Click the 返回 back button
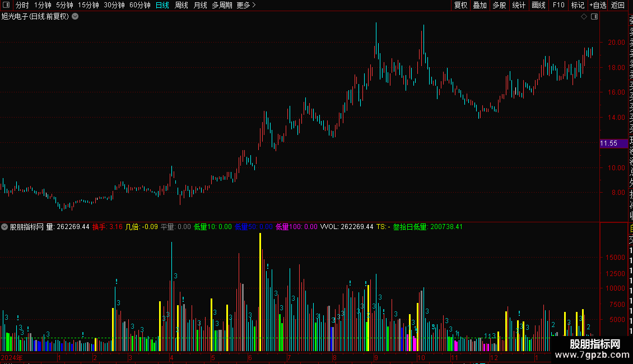Viewport: 633px width, 364px height. coord(618,5)
